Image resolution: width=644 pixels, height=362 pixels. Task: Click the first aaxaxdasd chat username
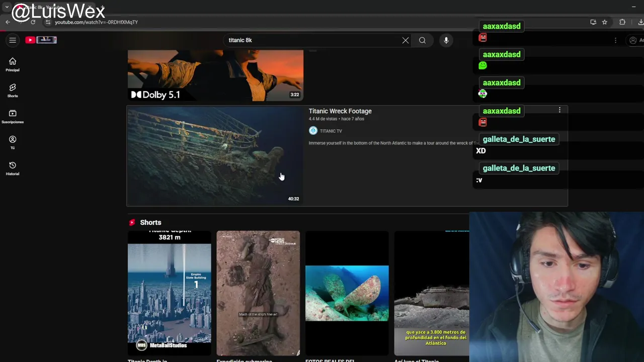502,26
